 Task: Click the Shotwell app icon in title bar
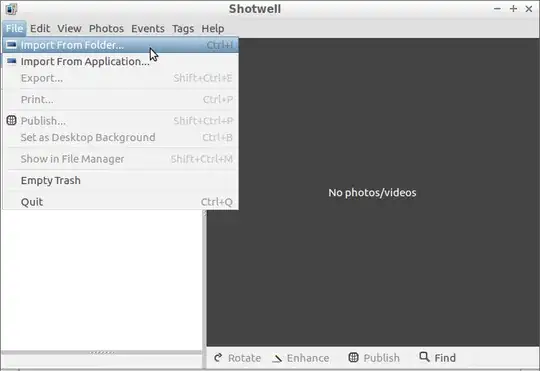(11, 9)
